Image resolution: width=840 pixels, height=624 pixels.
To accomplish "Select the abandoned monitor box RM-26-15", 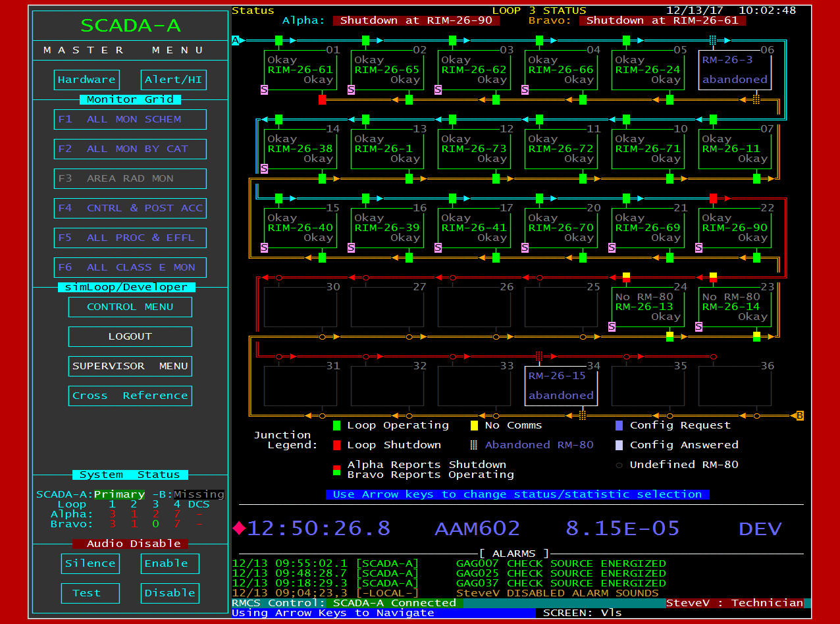I will pos(561,386).
